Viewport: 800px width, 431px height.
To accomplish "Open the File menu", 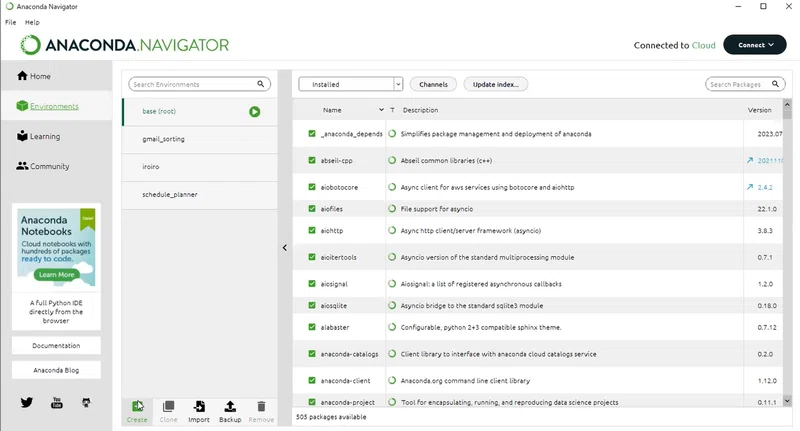I will pos(11,22).
